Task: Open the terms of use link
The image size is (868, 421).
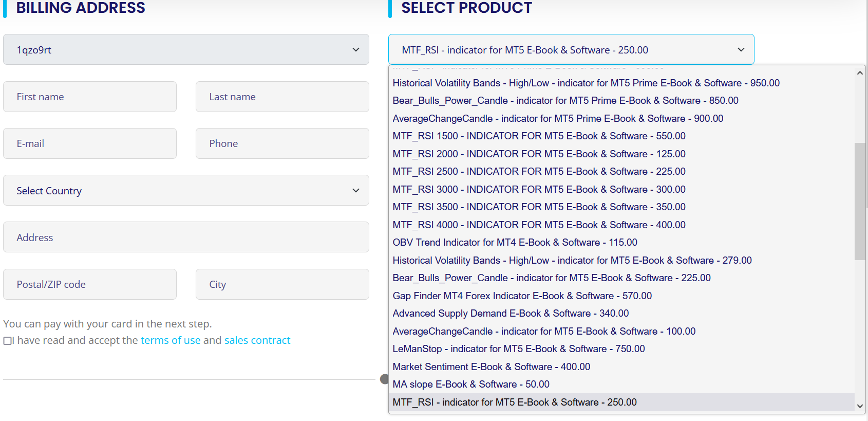Action: click(x=171, y=340)
